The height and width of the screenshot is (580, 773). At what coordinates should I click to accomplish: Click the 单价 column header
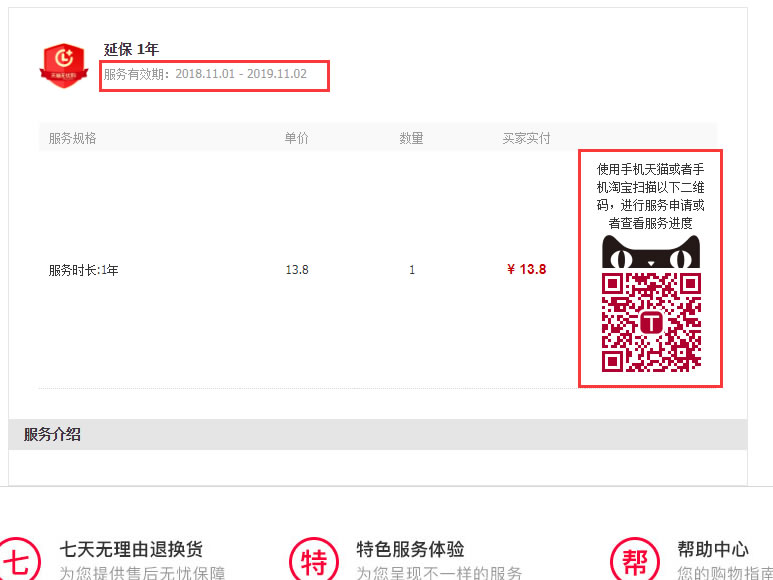coord(296,138)
